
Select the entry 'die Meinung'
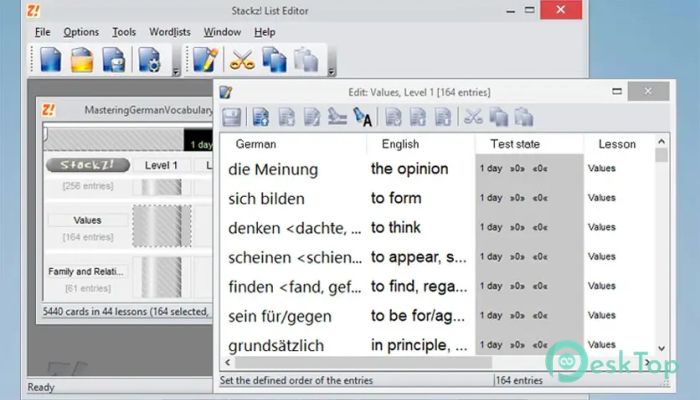point(273,170)
